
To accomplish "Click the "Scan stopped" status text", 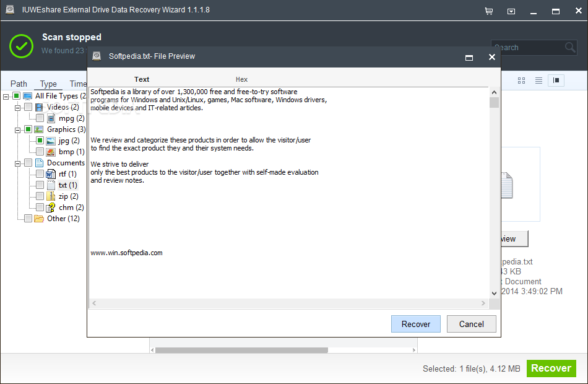I will (72, 37).
